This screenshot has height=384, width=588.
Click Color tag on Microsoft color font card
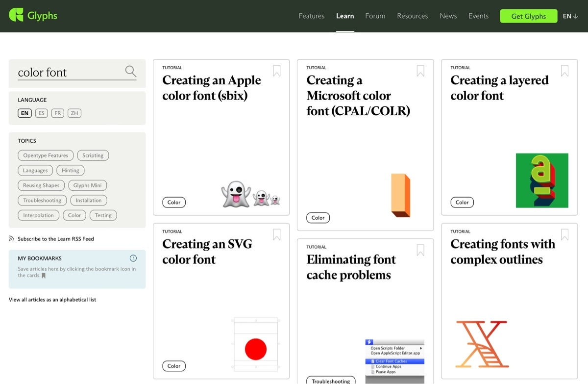tap(318, 218)
